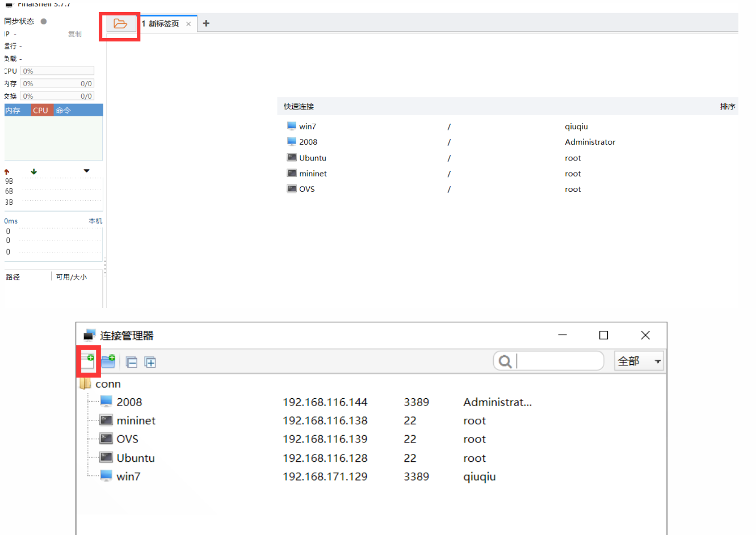Click the upload arrow indicator

point(7,171)
